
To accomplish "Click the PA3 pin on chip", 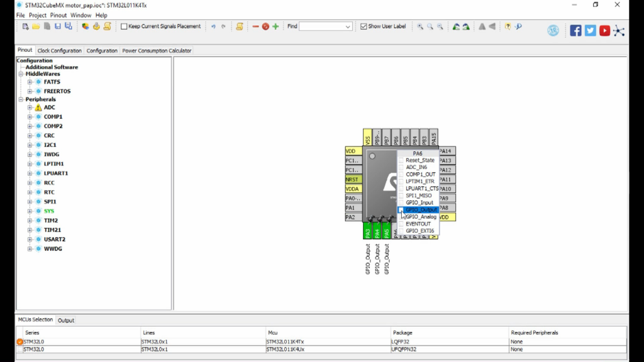I will (x=367, y=233).
